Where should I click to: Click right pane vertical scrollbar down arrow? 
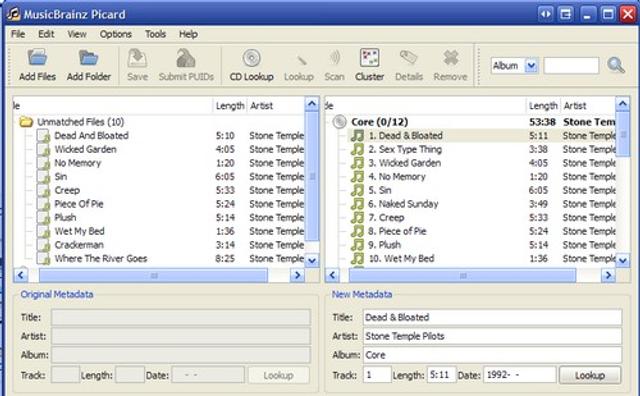pos(623,260)
